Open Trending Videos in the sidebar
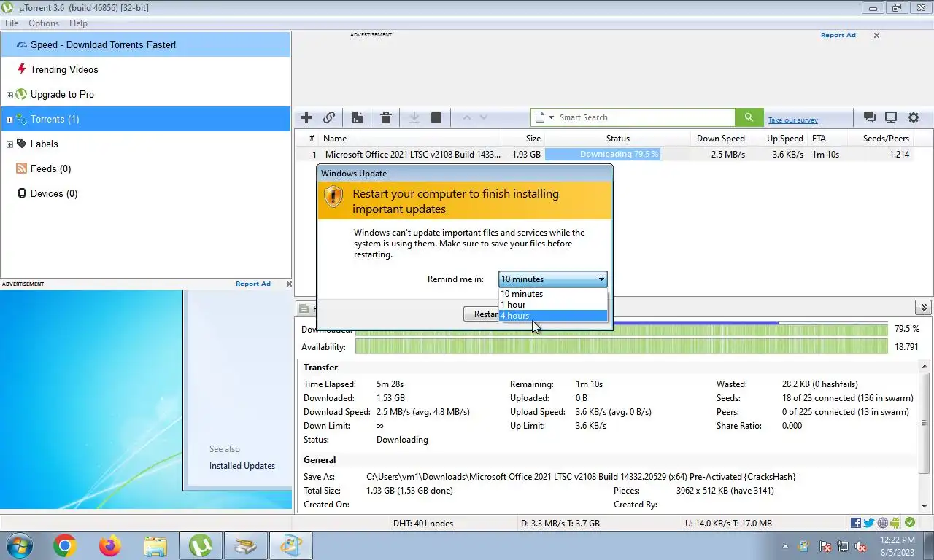Viewport: 934px width, 560px height. [x=64, y=69]
